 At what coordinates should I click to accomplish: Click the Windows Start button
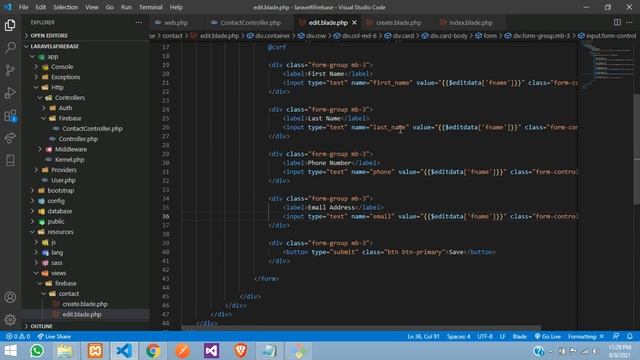10,351
